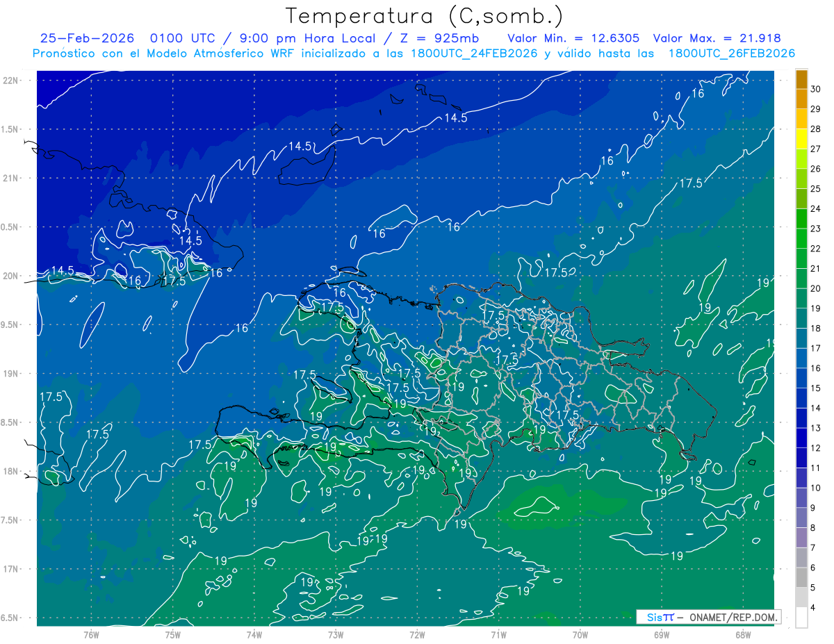Click the '68W' longitude axis label
The height and width of the screenshot is (644, 834).
pos(743,635)
